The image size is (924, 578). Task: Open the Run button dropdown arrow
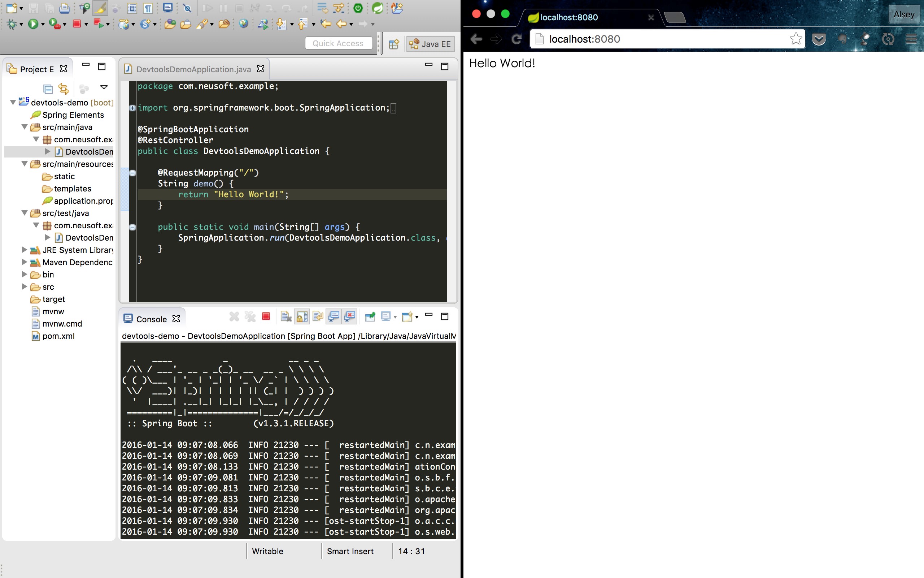(x=43, y=25)
